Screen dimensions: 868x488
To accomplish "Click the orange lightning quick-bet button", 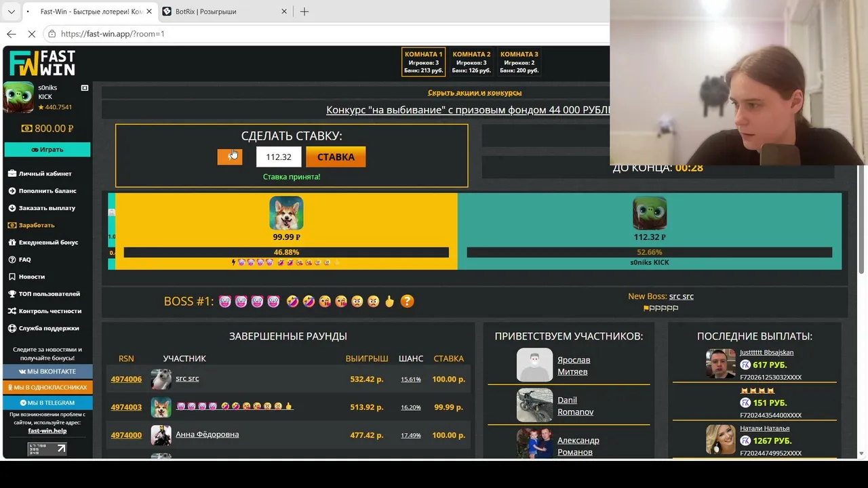I will point(229,157).
